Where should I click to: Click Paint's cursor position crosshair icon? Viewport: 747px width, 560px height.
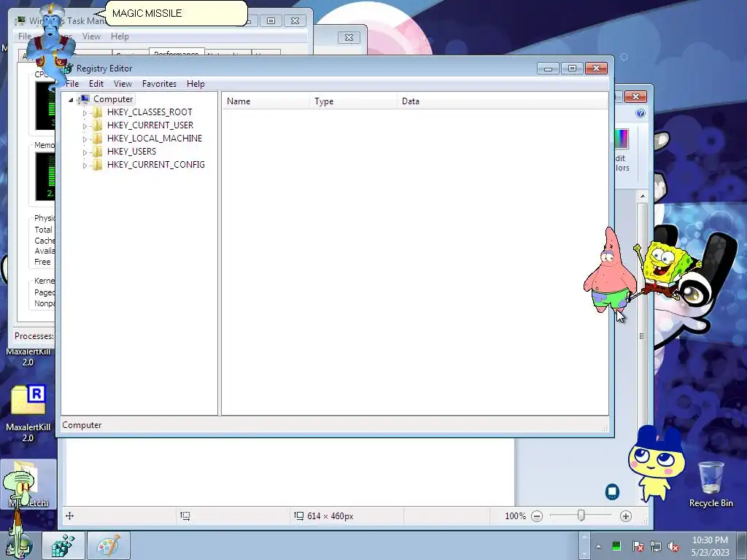pyautogui.click(x=69, y=516)
